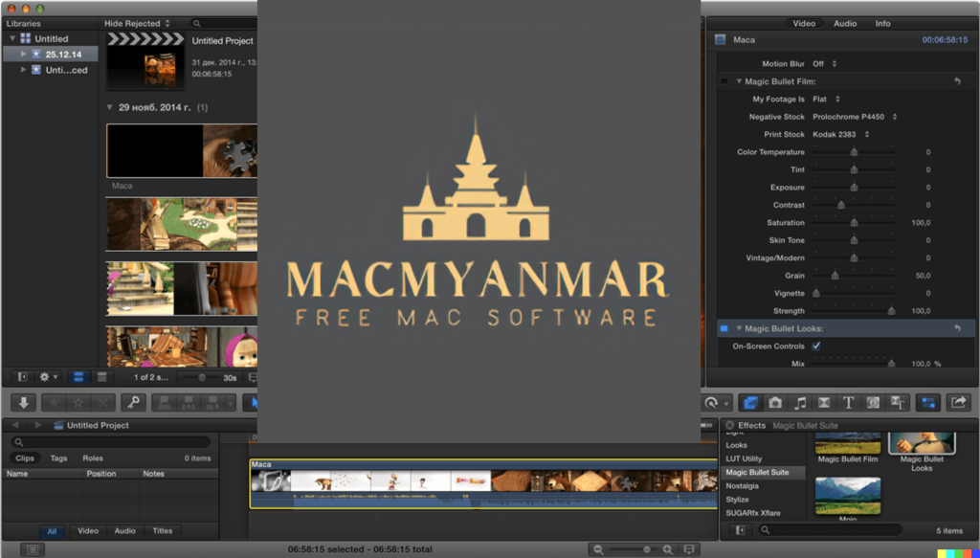Open the Themes Browser icon
This screenshot has width=980, height=558.
[898, 403]
